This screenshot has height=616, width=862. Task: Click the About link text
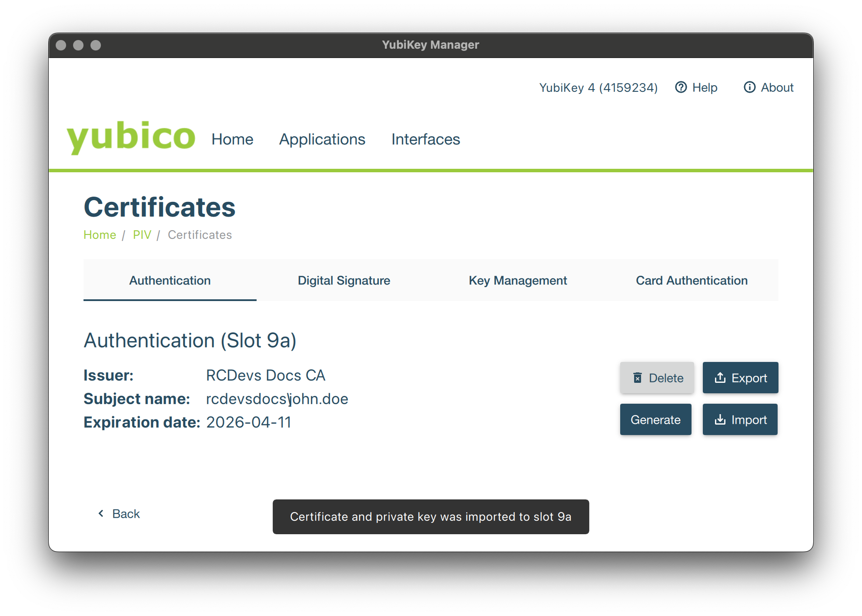coord(777,87)
